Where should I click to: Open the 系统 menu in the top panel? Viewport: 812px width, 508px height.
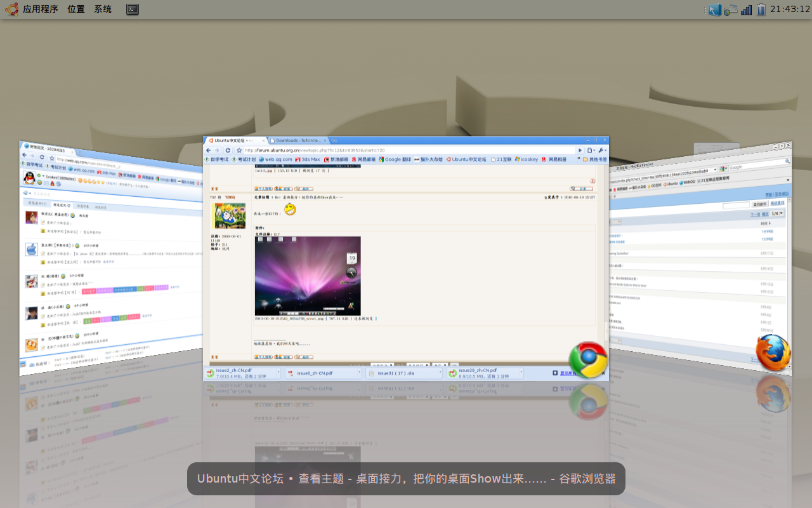click(103, 9)
